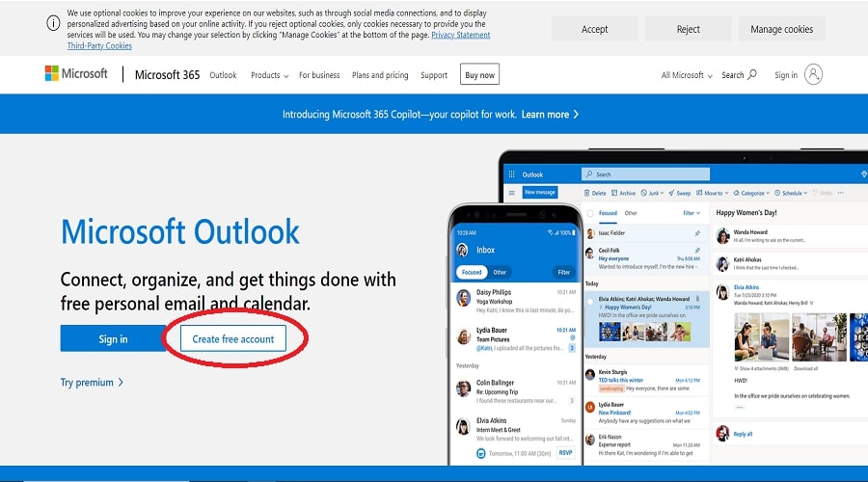This screenshot has width=868, height=482.
Task: Click the app launcher grid icon in Outlook preview
Action: click(x=511, y=174)
